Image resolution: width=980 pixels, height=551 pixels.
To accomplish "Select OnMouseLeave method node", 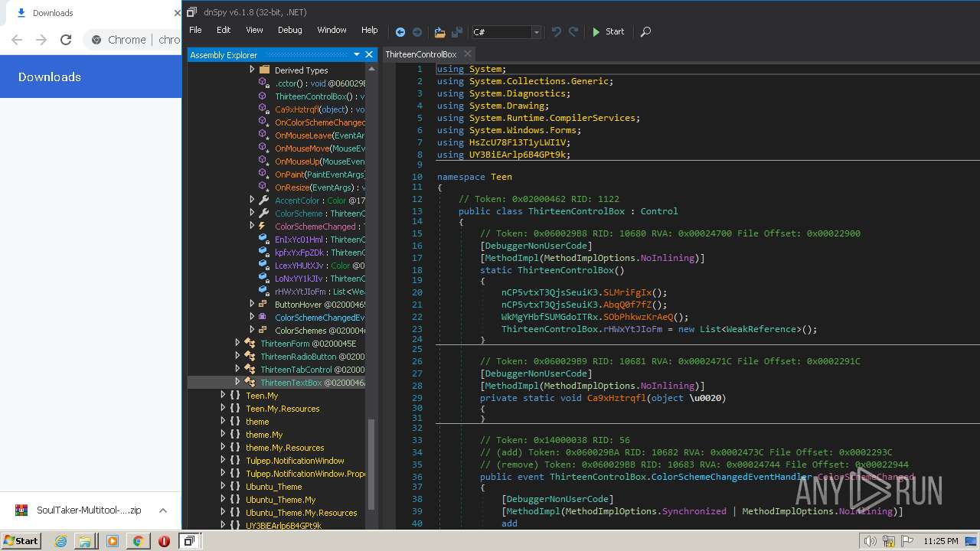I will point(320,135).
